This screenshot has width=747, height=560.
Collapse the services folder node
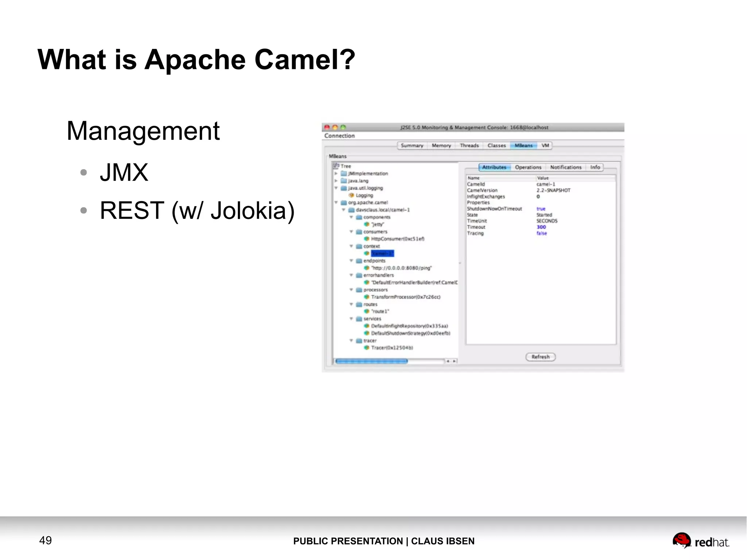coord(351,318)
